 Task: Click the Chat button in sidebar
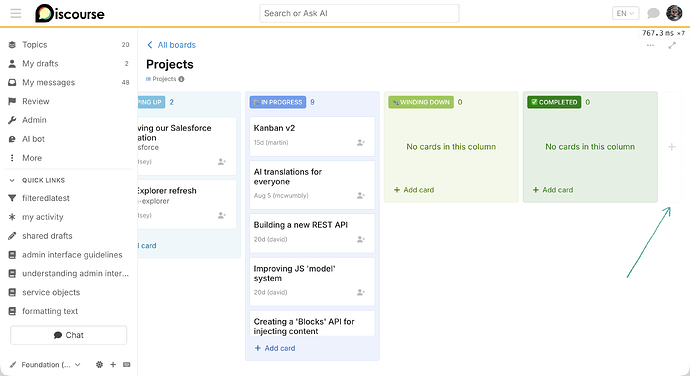[69, 335]
